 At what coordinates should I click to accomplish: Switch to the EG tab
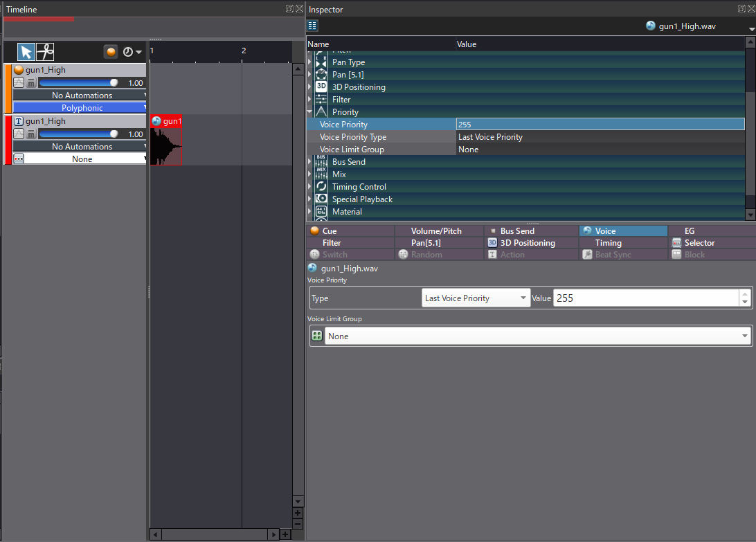pyautogui.click(x=712, y=231)
